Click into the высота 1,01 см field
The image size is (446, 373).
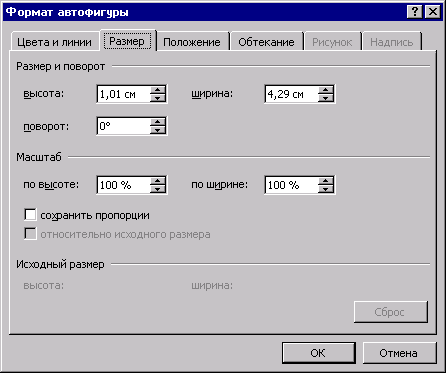pyautogui.click(x=123, y=94)
